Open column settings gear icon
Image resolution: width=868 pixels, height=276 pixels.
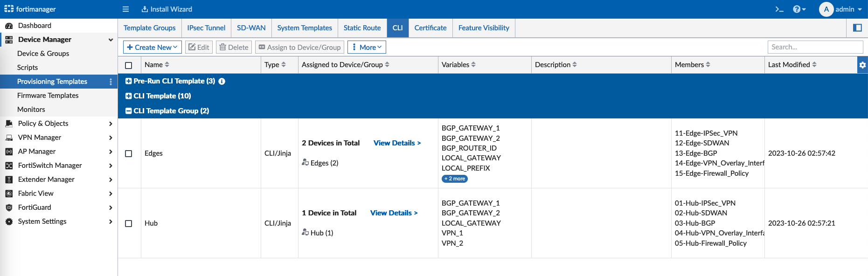pos(862,65)
